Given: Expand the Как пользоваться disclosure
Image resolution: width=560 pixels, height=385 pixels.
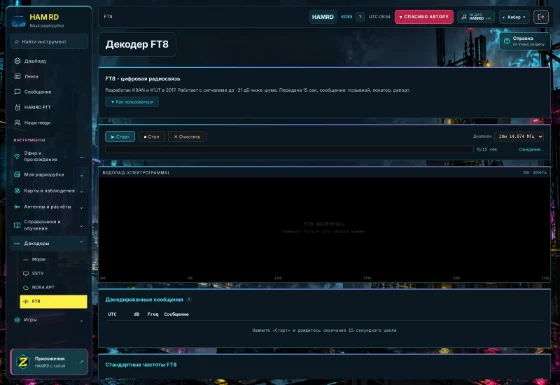Looking at the screenshot, I should coord(132,102).
